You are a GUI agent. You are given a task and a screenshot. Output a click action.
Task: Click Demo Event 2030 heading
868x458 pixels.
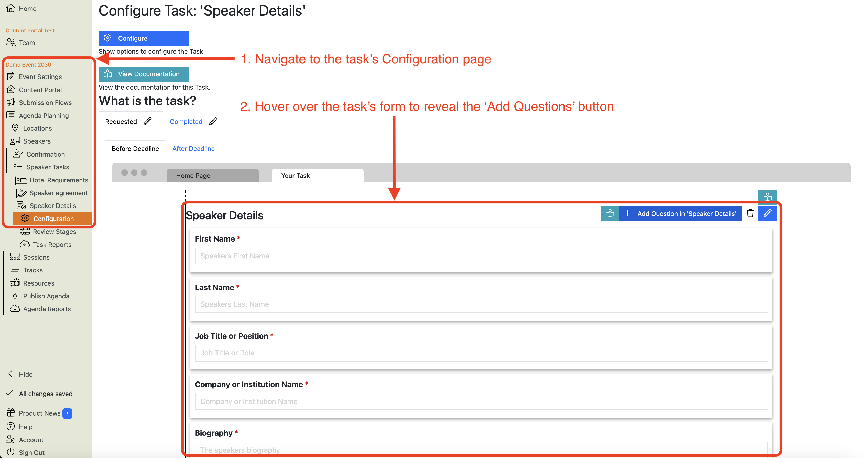click(x=28, y=64)
